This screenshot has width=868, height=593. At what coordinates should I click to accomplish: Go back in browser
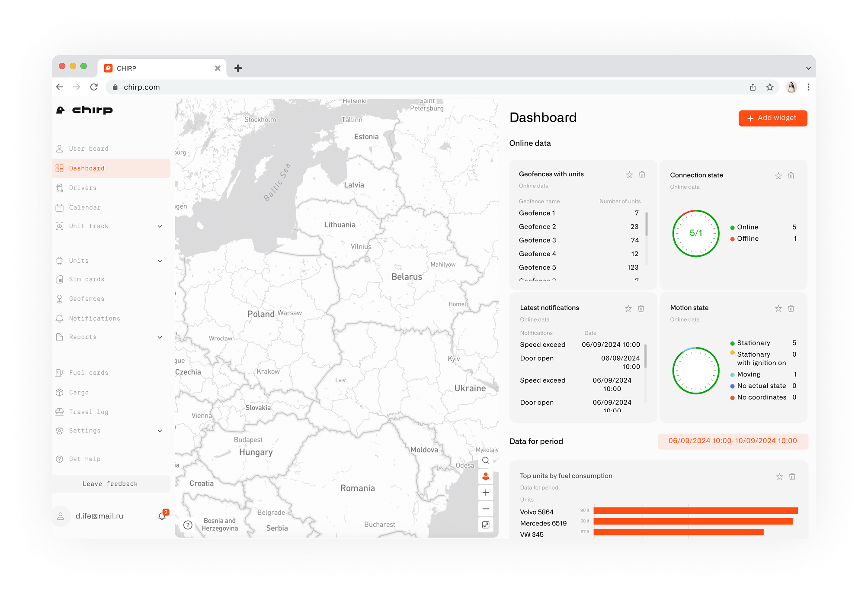pos(60,87)
